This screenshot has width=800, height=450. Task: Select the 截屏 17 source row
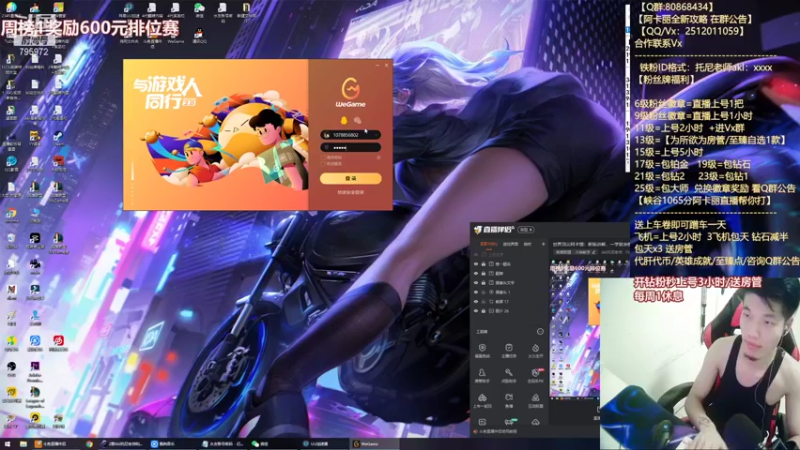(x=509, y=302)
